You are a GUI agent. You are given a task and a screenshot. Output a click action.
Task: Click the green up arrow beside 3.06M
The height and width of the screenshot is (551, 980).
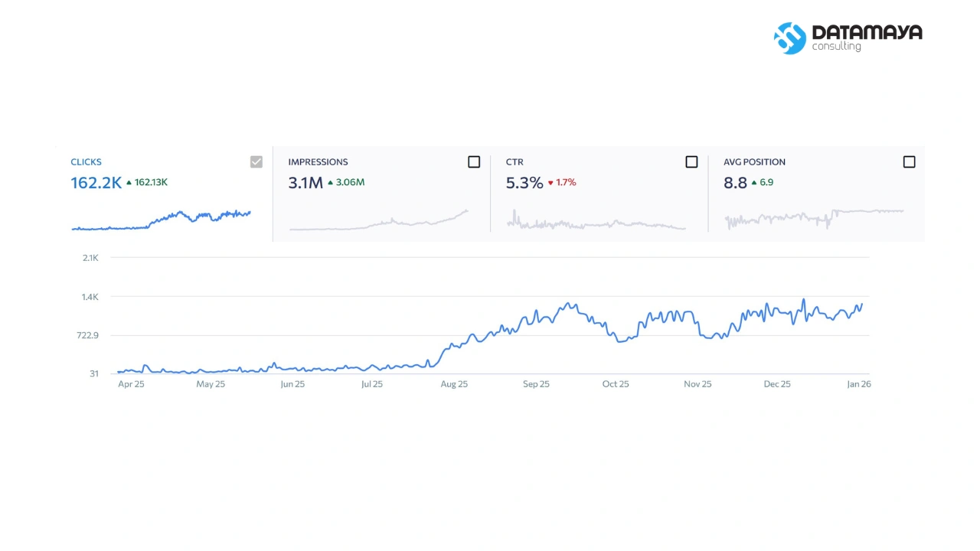tap(330, 183)
